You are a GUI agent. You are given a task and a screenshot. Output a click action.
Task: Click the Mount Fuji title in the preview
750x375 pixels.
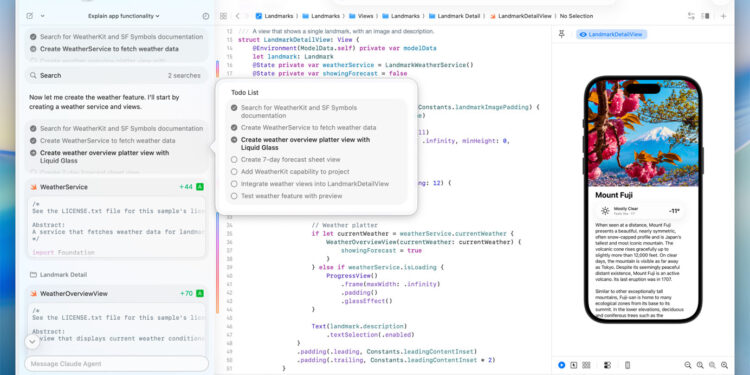tap(615, 195)
